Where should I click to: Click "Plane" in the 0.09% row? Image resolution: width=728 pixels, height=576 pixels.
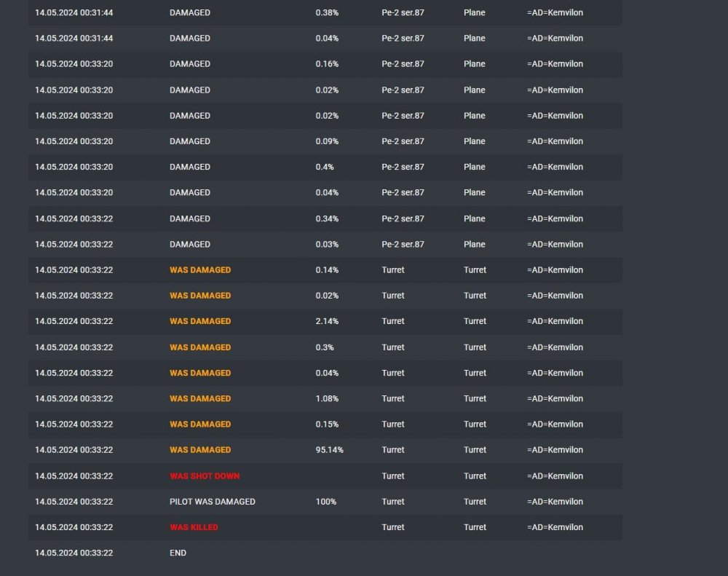click(474, 141)
